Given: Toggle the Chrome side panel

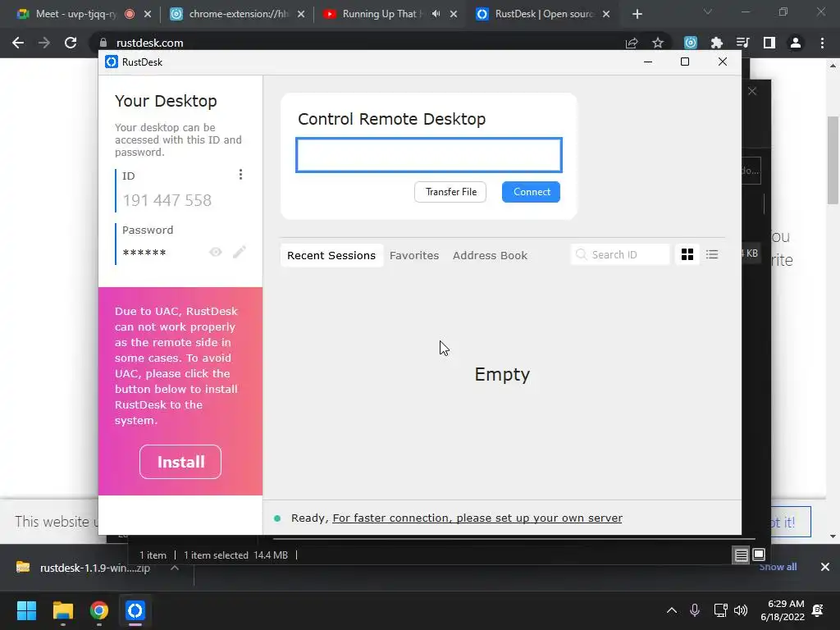Looking at the screenshot, I should (x=769, y=43).
